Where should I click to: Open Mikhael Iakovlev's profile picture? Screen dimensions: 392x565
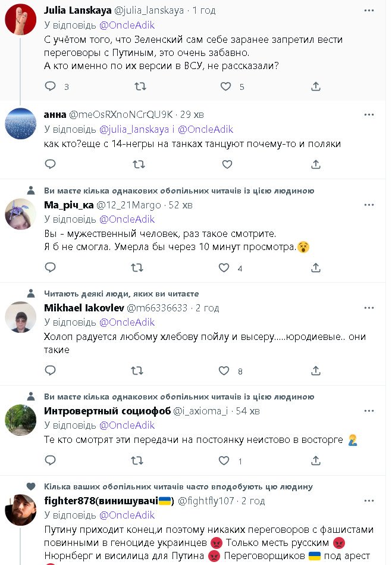pos(21,318)
